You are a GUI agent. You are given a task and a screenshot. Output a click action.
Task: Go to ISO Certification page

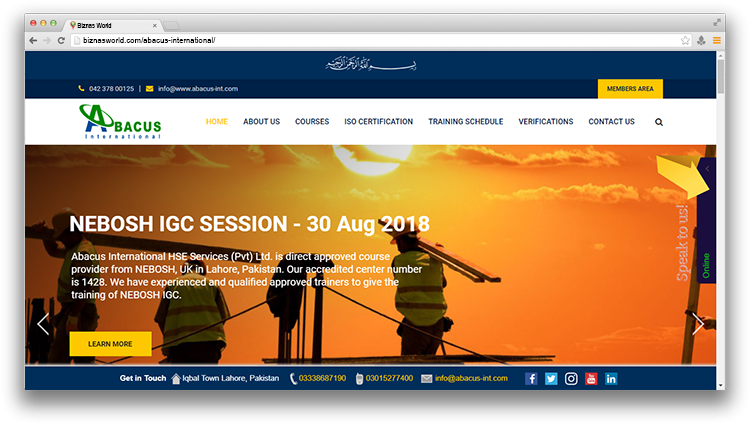[378, 122]
